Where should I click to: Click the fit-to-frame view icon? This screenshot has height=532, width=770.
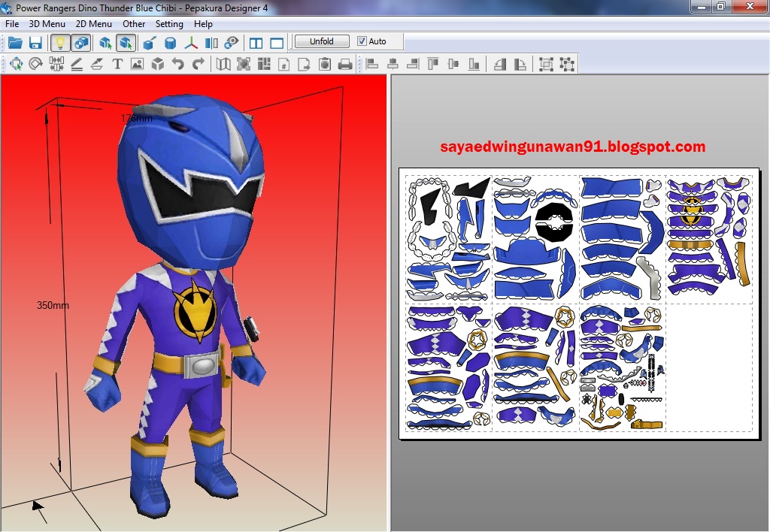tap(244, 64)
